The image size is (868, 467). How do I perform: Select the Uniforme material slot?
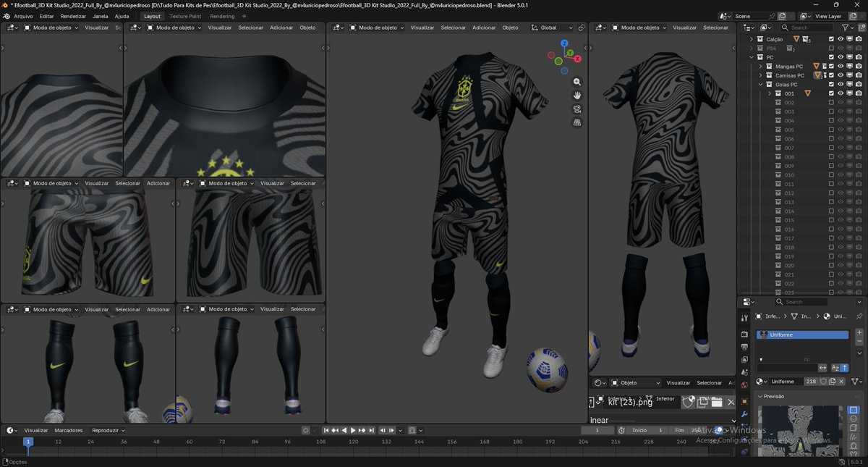802,335
